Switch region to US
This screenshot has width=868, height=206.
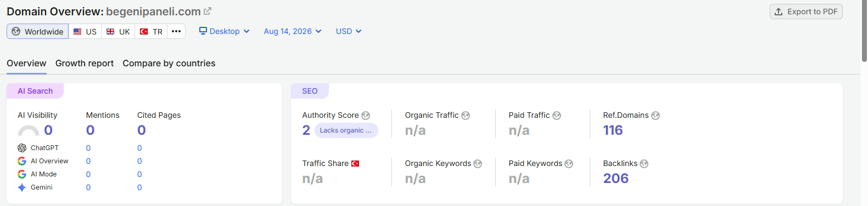pos(85,31)
